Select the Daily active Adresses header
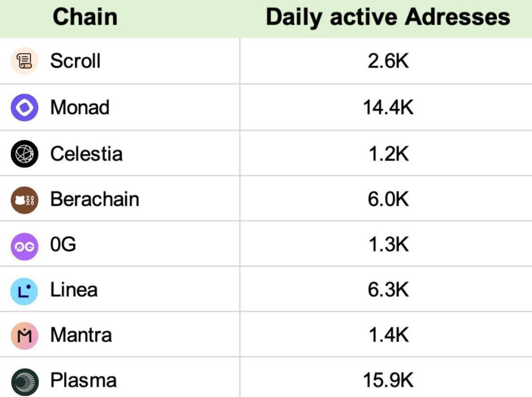Screen dimensions: 532x397 [x=388, y=17]
